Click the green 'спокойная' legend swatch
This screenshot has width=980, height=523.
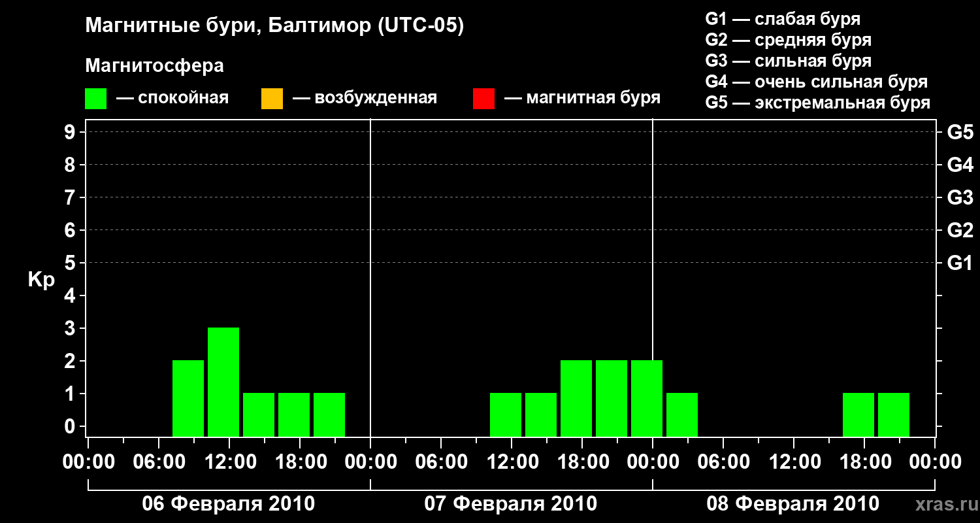pos(96,99)
